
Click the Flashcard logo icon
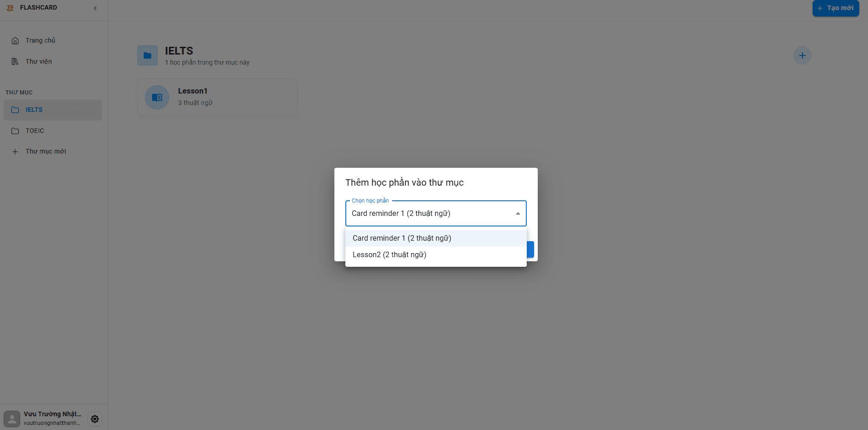pyautogui.click(x=10, y=8)
